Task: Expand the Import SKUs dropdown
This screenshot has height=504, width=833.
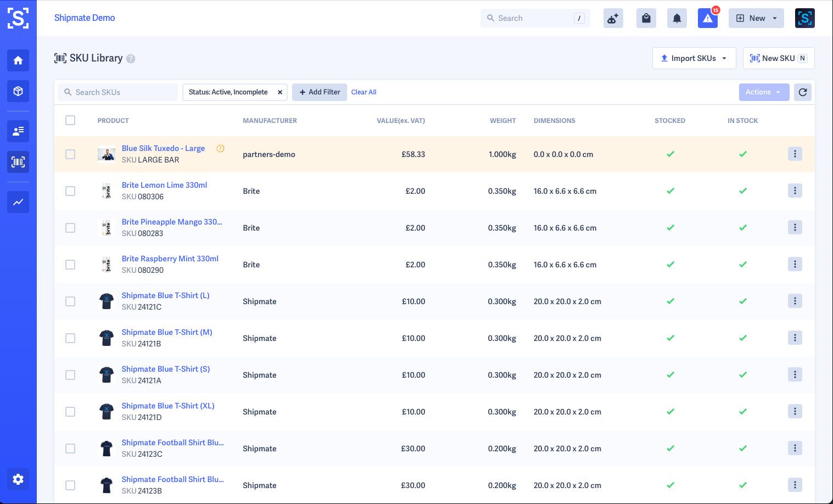Action: click(x=694, y=58)
